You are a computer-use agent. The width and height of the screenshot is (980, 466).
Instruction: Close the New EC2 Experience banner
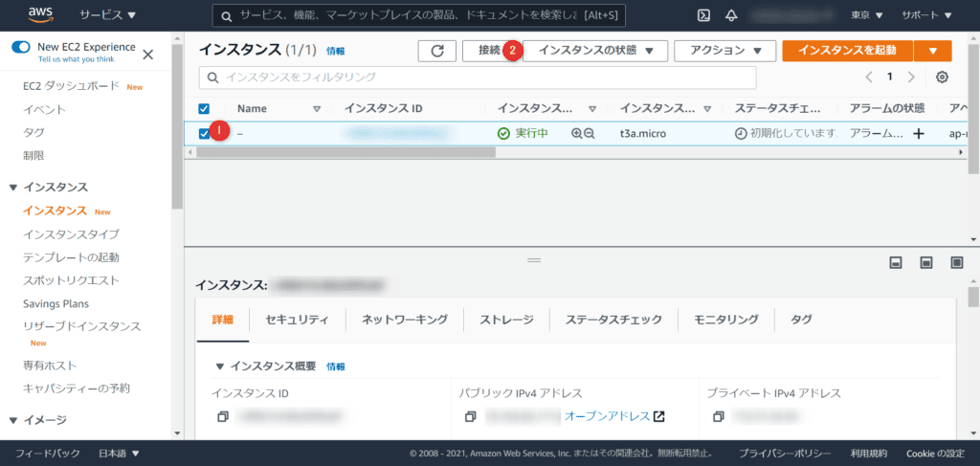[147, 55]
